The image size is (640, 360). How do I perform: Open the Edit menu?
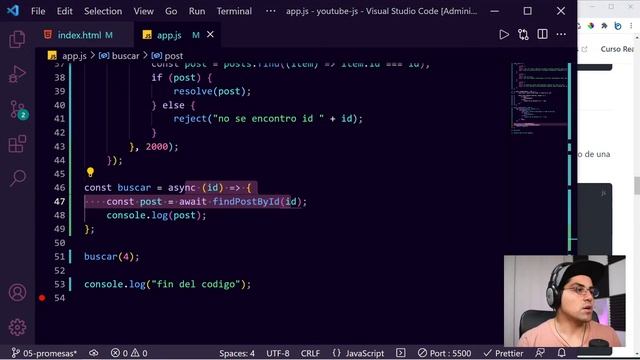click(64, 11)
